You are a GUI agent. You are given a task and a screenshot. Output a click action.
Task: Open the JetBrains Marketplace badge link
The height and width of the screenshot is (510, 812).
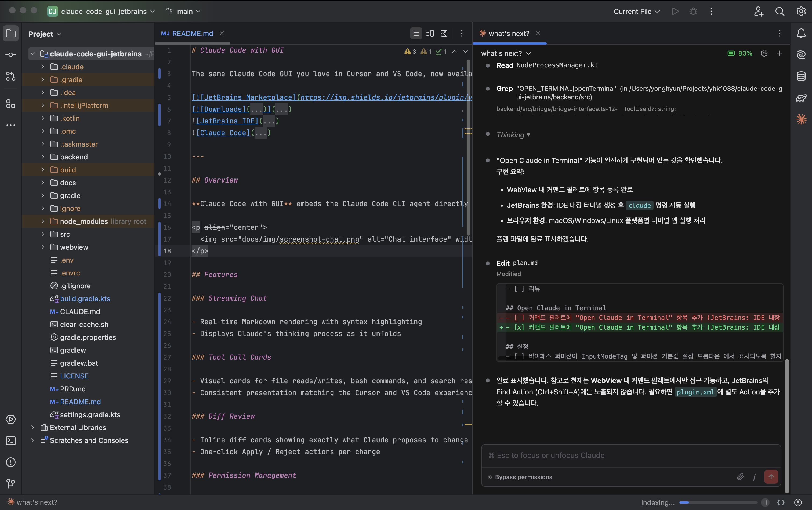332,97
